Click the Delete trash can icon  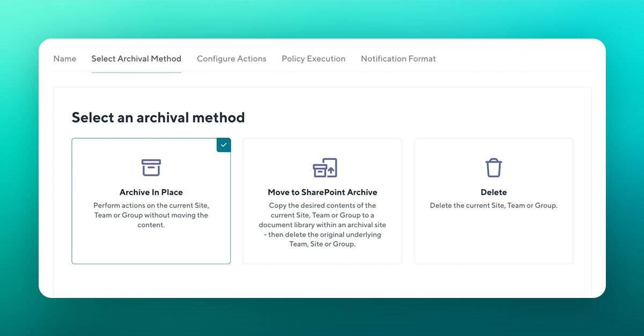point(494,168)
